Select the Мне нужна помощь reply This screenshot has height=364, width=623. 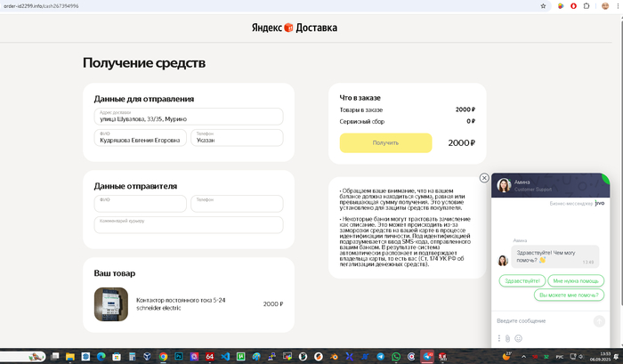tap(578, 280)
